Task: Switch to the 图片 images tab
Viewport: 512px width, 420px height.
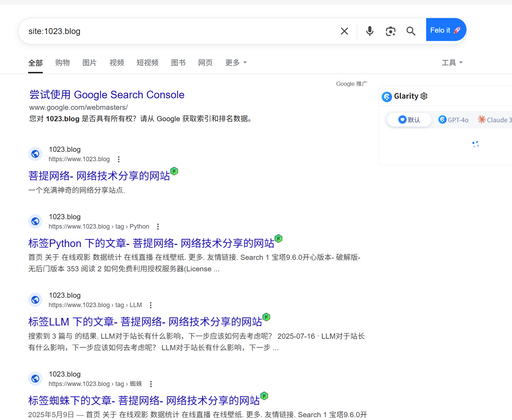Action: click(89, 63)
